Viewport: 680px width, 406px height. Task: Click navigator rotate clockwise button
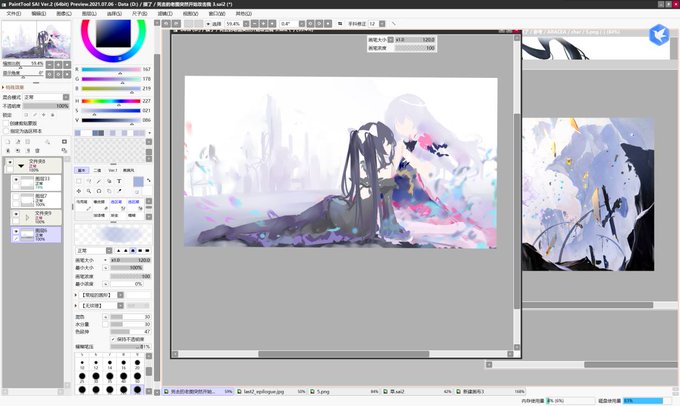[x=58, y=74]
